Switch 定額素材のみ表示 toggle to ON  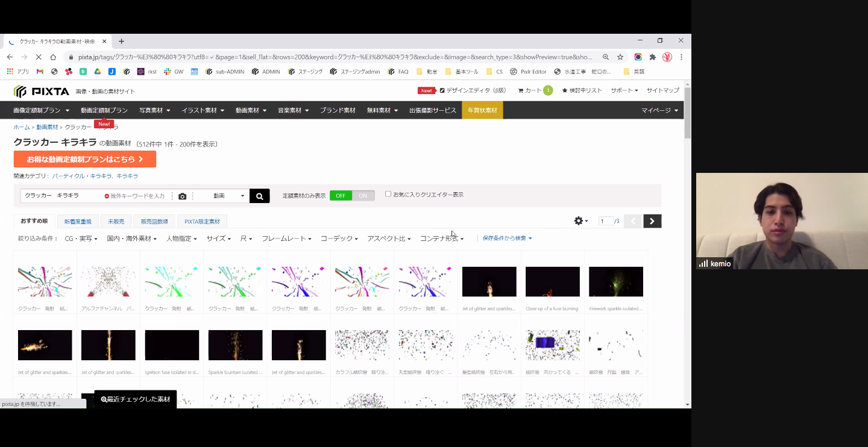point(363,196)
